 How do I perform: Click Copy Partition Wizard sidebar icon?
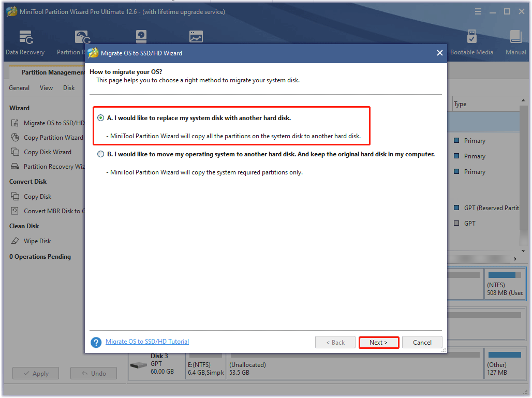pos(14,138)
